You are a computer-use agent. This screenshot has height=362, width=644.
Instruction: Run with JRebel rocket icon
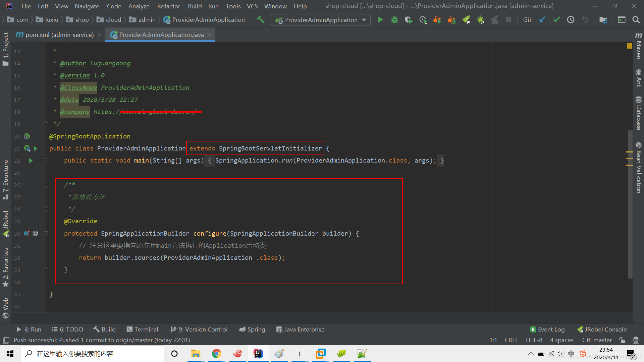tap(466, 20)
